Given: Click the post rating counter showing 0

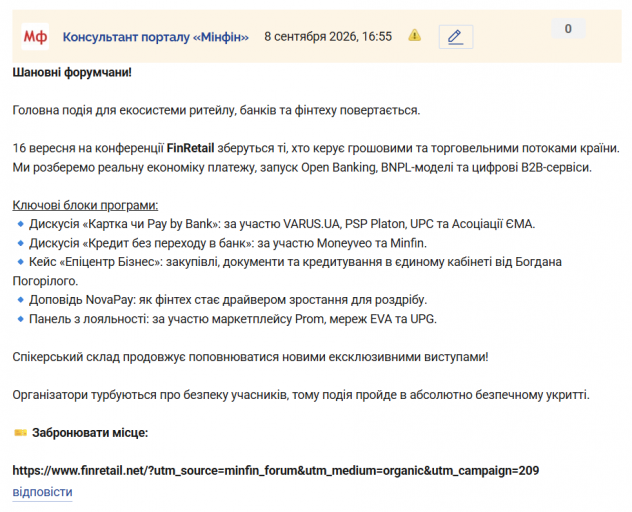Looking at the screenshot, I should pyautogui.click(x=568, y=29).
